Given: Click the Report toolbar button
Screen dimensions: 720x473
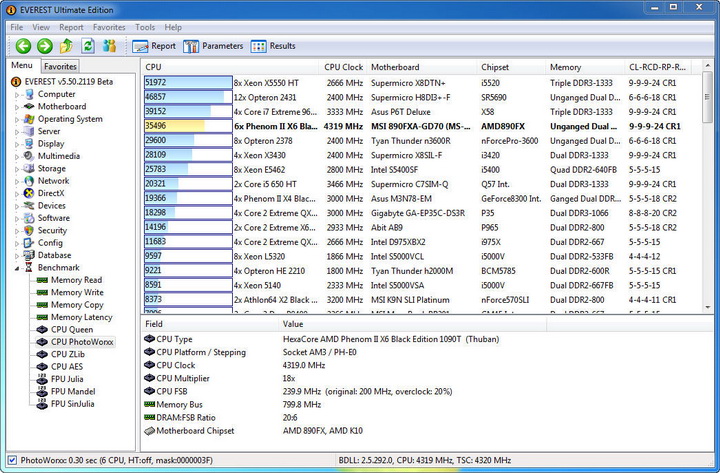Looking at the screenshot, I should (154, 46).
